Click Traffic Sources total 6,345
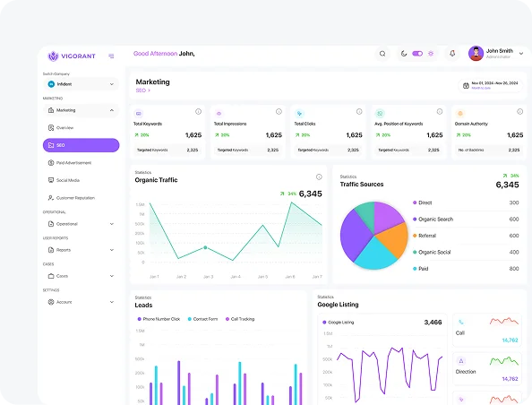The height and width of the screenshot is (405, 532). (x=507, y=185)
